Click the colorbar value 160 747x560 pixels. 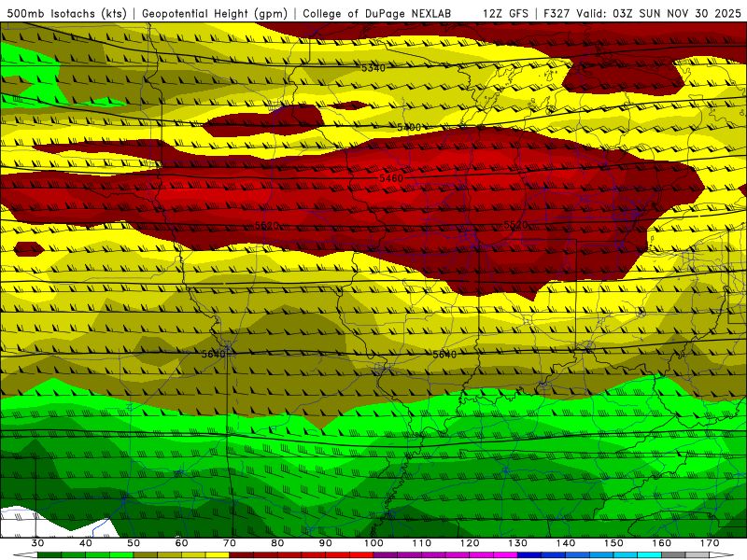pos(662,543)
